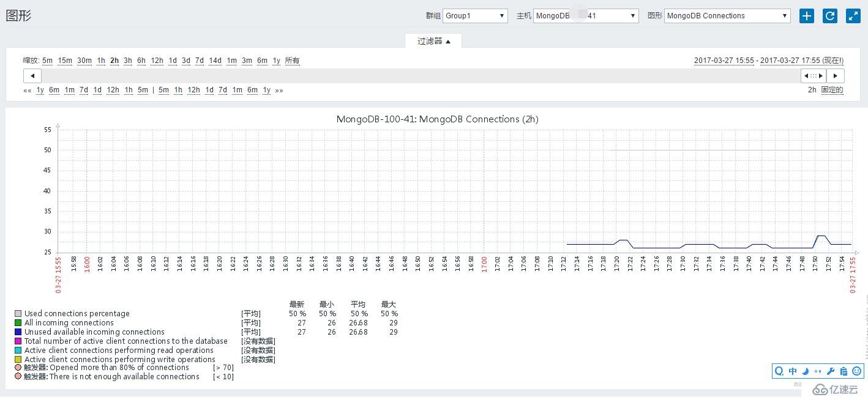Screen dimensions: 868x397
Task: Grab the time scrollbar handle with arrows
Action: [x=814, y=76]
